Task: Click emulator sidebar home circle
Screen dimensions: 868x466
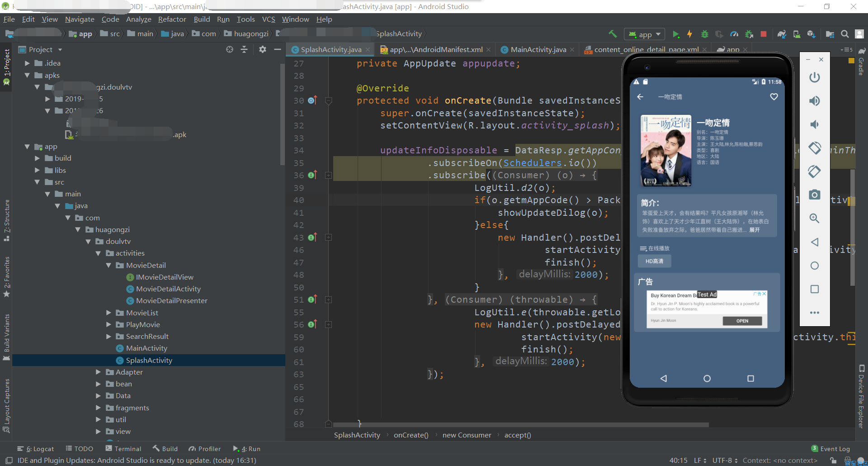Action: 815,266
